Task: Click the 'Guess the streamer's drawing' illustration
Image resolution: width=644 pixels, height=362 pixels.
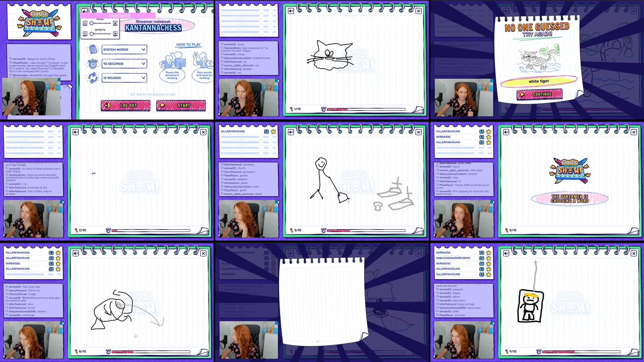Action: [x=172, y=67]
